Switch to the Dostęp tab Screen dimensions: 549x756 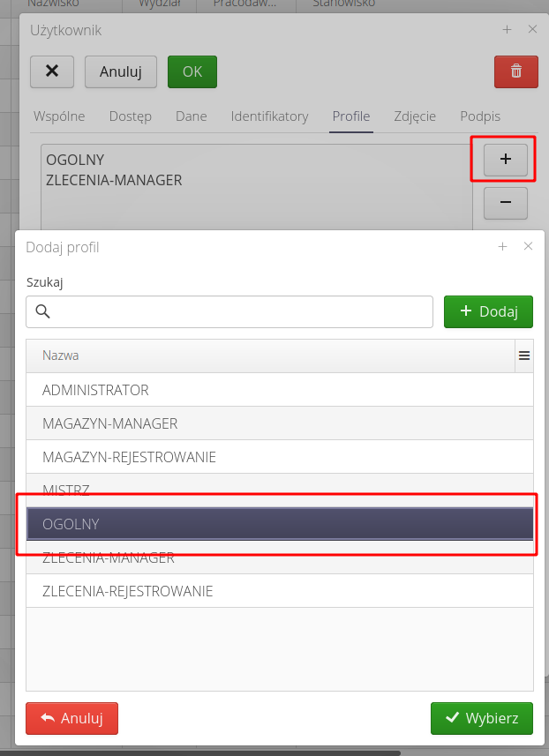[x=130, y=116]
